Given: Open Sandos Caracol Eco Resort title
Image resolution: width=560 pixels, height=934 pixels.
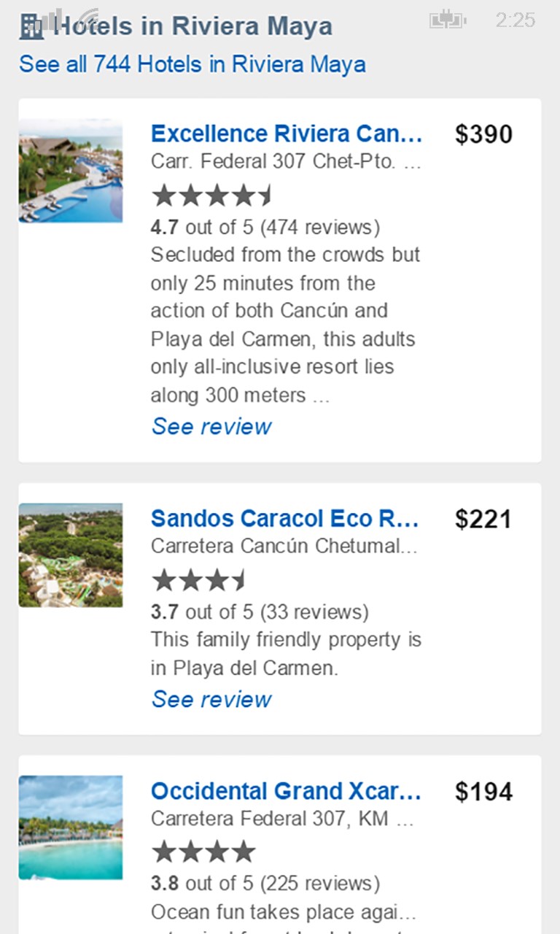Looking at the screenshot, I should coord(284,519).
